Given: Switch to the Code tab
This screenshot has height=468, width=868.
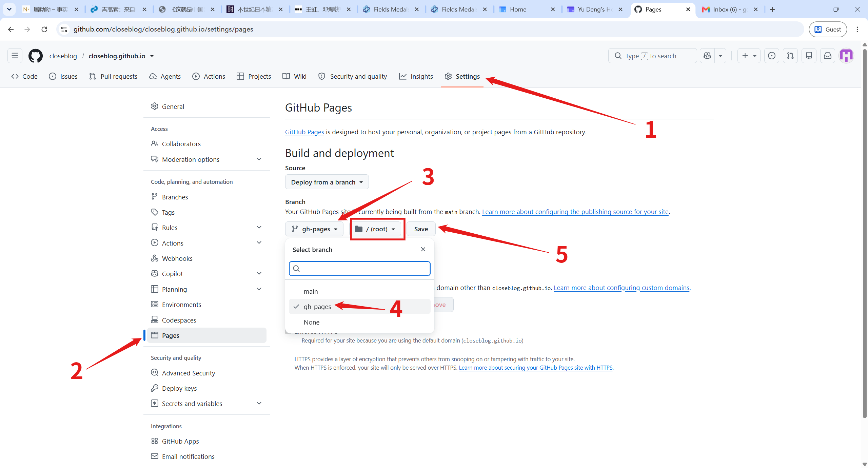Looking at the screenshot, I should click(x=24, y=76).
